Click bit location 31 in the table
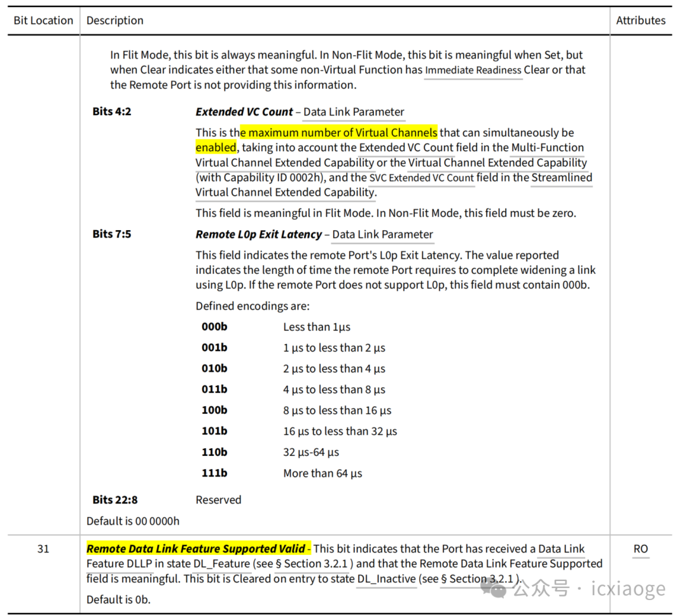The image size is (687, 616). (43, 549)
